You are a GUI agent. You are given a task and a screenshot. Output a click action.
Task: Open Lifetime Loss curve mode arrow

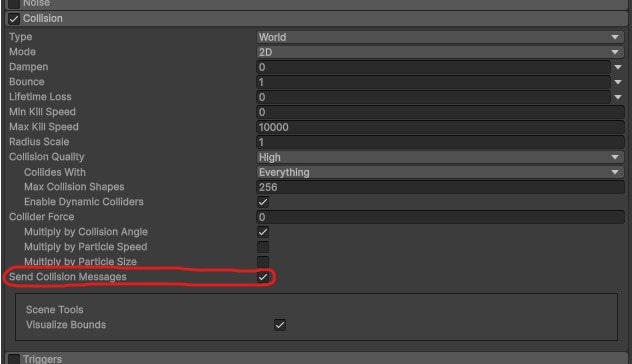click(618, 97)
